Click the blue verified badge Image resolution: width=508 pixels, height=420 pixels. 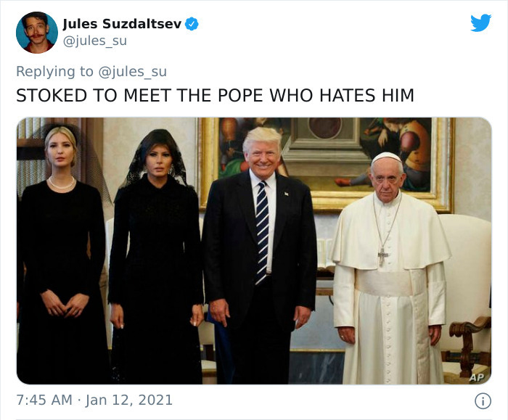pos(192,24)
